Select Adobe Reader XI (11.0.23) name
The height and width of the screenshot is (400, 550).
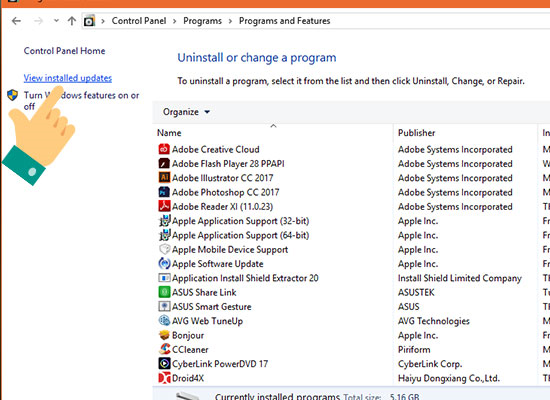(x=222, y=207)
